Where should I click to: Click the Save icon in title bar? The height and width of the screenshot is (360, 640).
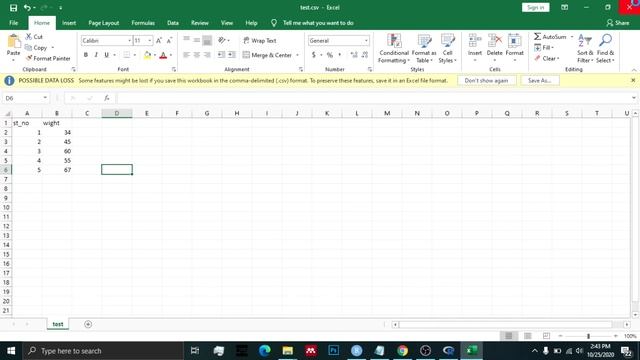click(x=13, y=8)
